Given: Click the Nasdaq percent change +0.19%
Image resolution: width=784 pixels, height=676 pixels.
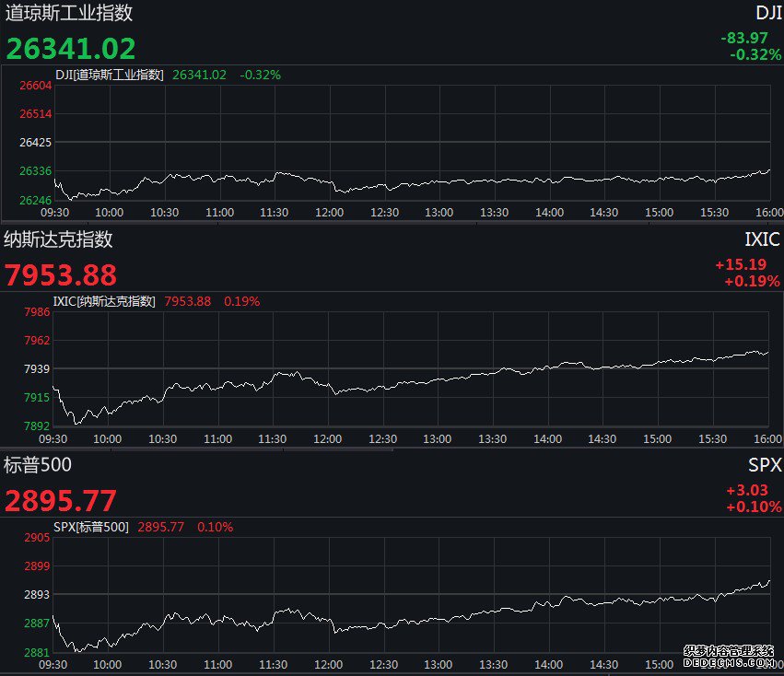Looking at the screenshot, I should [x=752, y=281].
